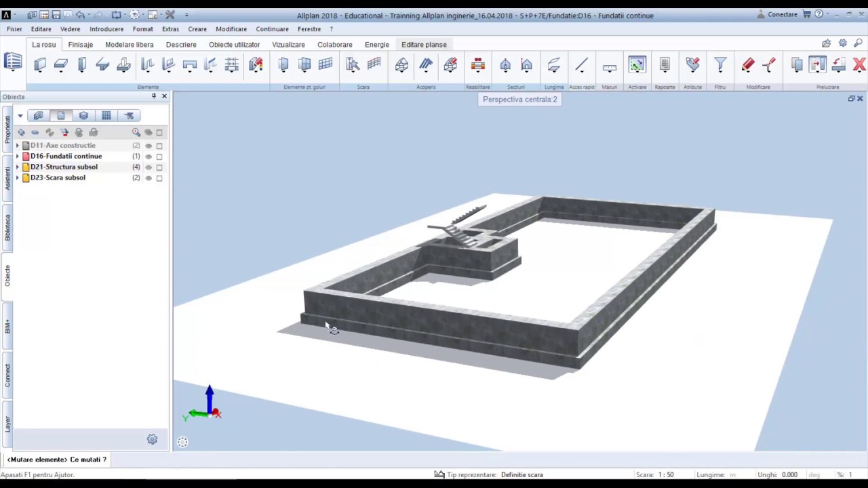Open the Vedere menu

[x=71, y=29]
